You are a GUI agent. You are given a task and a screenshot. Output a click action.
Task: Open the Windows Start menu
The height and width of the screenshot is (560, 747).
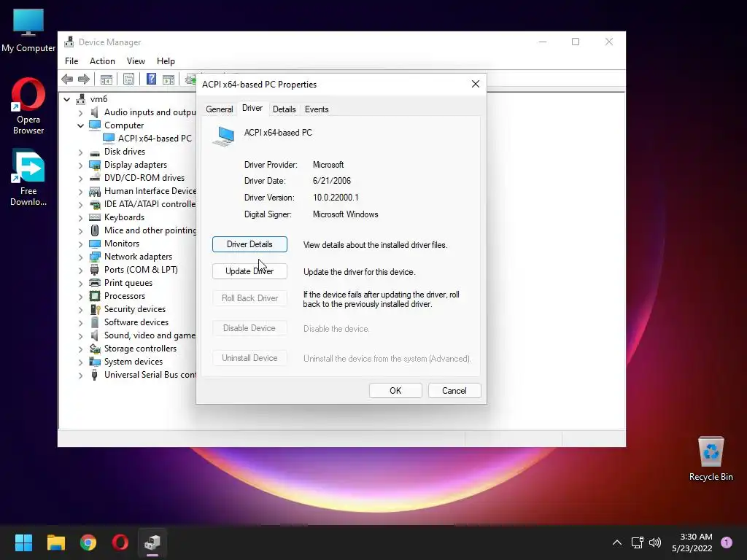23,542
